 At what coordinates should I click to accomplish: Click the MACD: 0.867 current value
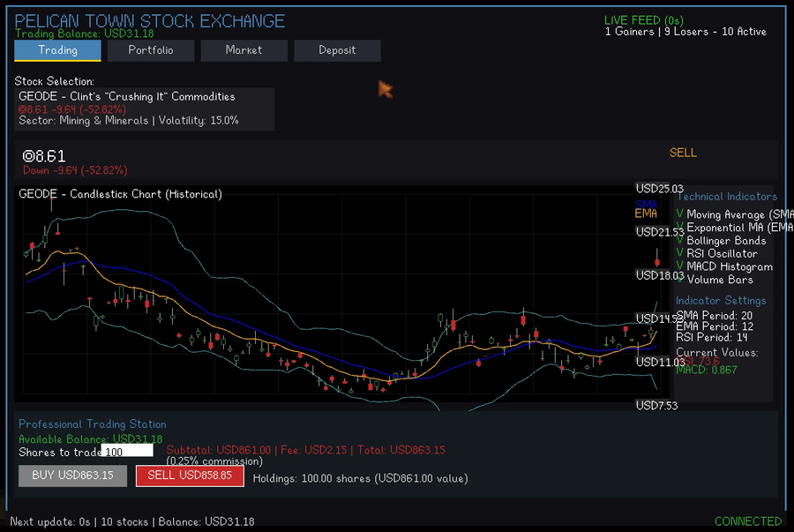tap(707, 370)
